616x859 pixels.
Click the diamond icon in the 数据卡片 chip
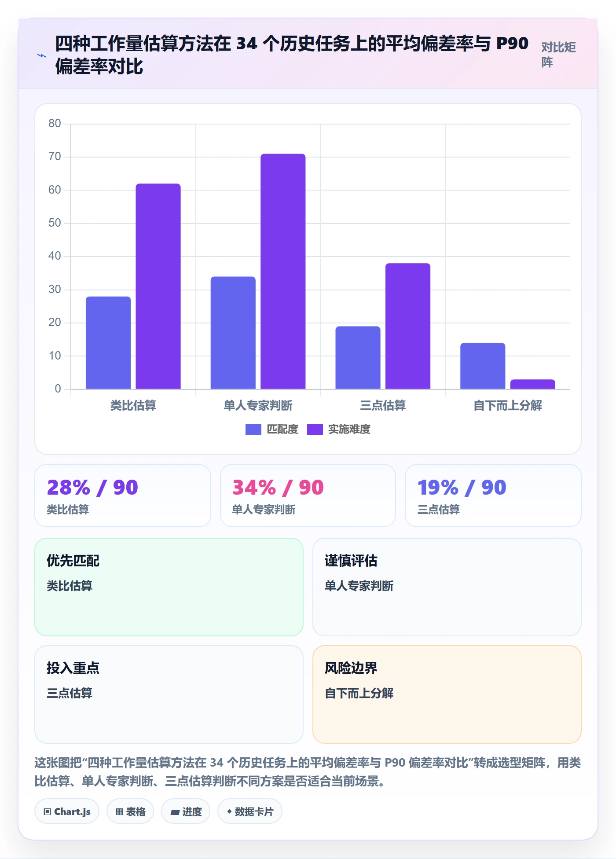[x=229, y=811]
